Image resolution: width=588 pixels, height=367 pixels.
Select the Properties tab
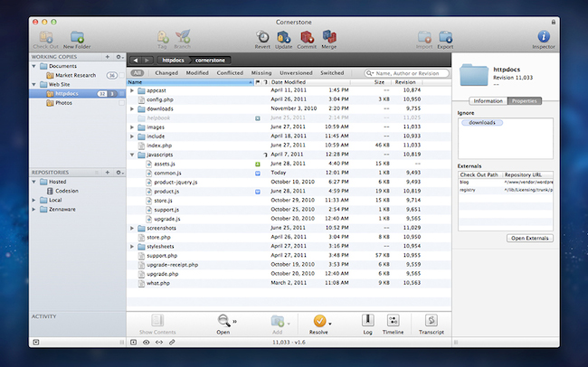524,100
